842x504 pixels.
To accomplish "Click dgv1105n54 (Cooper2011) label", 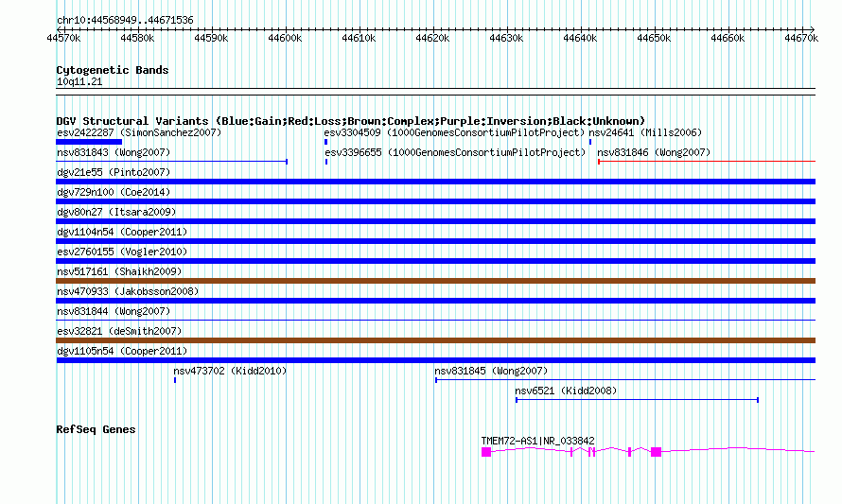I will [x=122, y=351].
